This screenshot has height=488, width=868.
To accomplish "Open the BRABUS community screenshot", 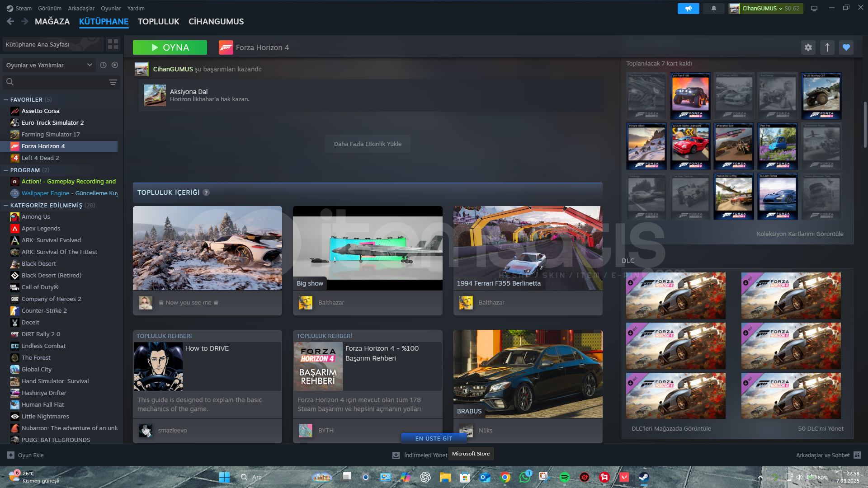I will click(x=528, y=374).
